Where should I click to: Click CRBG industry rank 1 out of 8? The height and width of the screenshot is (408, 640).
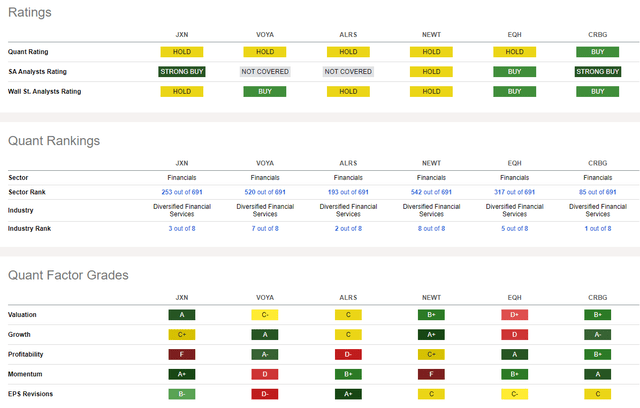tap(598, 228)
